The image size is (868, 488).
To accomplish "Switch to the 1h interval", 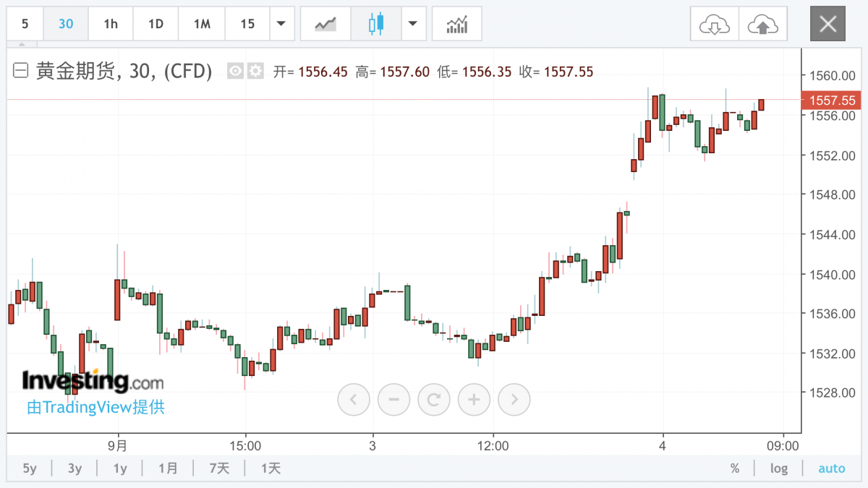I will coord(111,24).
